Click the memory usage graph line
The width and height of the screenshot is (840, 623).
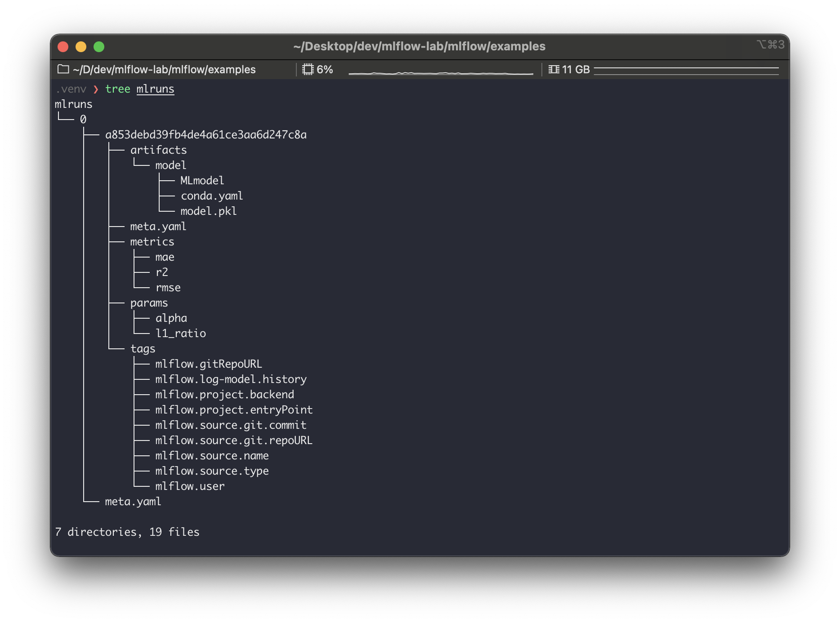(x=686, y=71)
